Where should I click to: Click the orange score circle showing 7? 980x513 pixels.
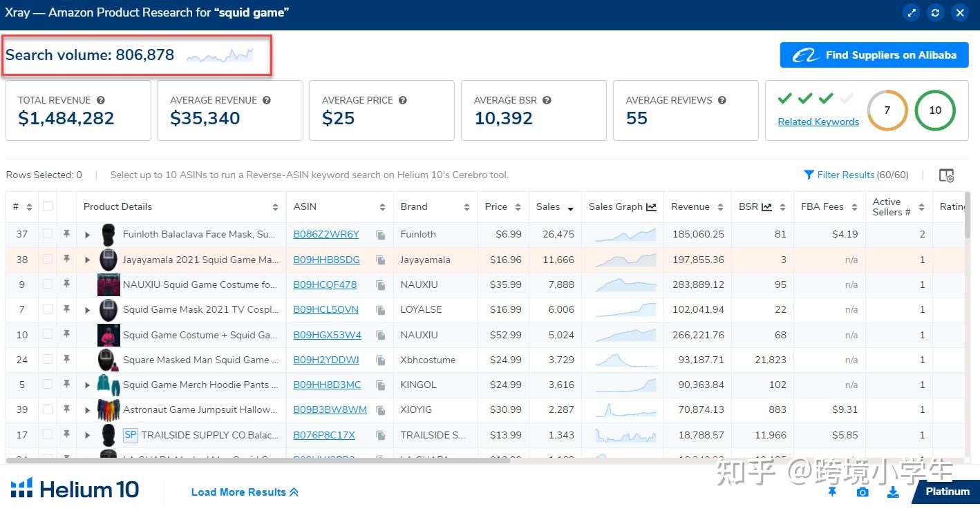[887, 110]
